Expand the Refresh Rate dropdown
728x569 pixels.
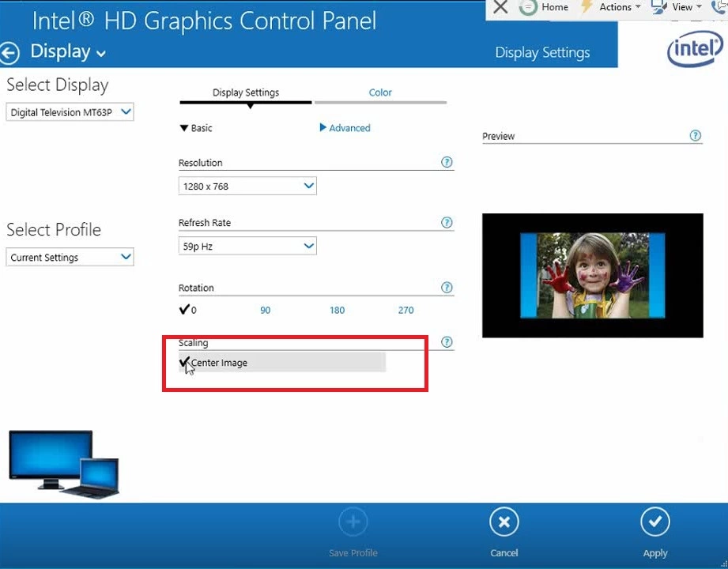tap(247, 247)
